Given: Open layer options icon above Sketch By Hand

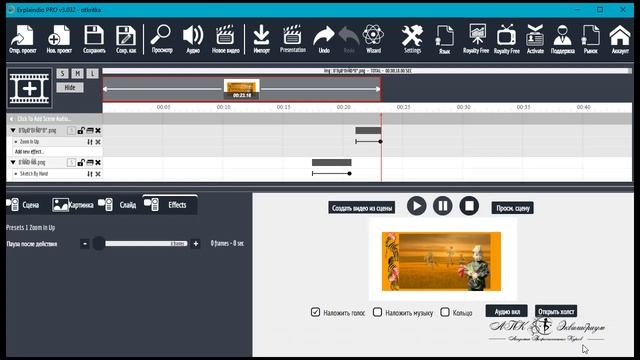Looking at the screenshot, I should 90,162.
